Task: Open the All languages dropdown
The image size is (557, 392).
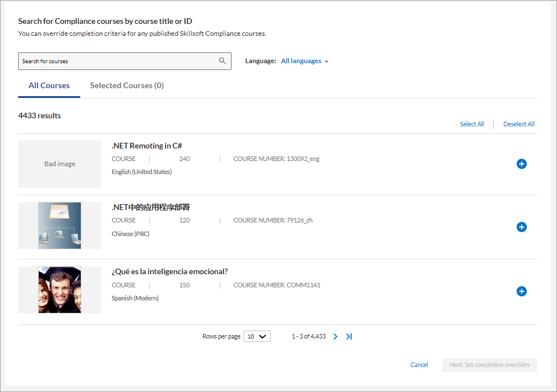Action: coord(304,61)
